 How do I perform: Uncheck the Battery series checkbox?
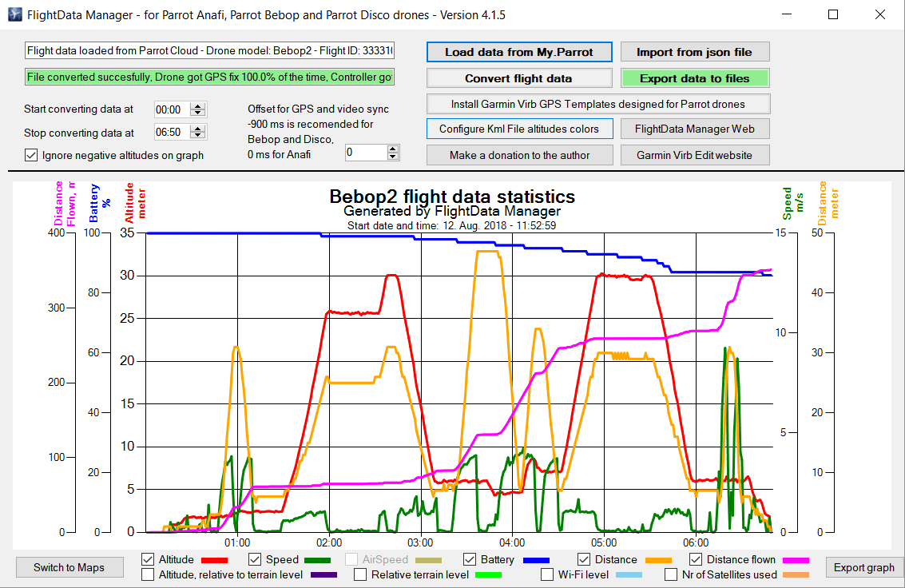tap(470, 559)
